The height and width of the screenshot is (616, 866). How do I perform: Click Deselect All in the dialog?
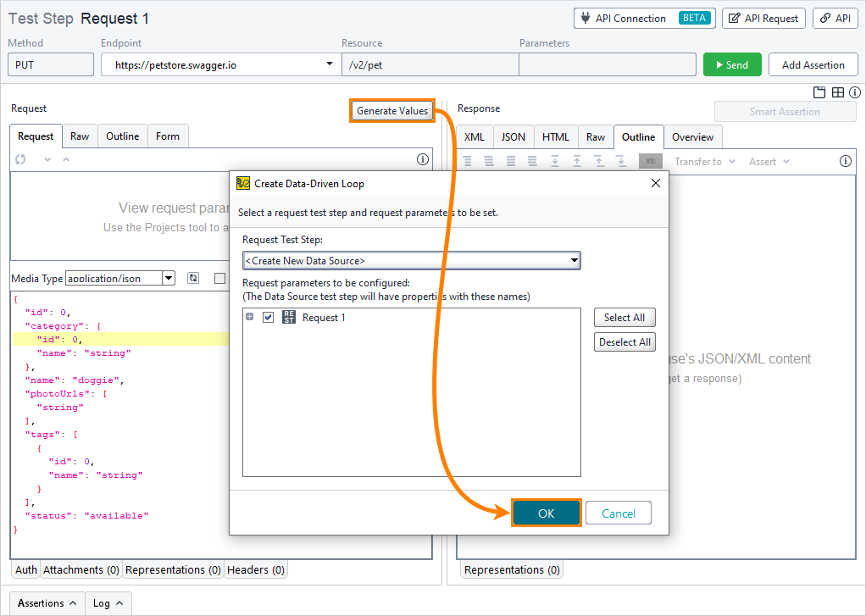click(625, 341)
